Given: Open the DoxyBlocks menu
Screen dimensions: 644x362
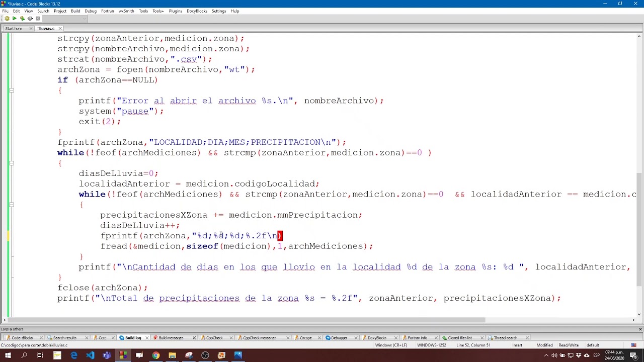Looking at the screenshot, I should (x=197, y=11).
